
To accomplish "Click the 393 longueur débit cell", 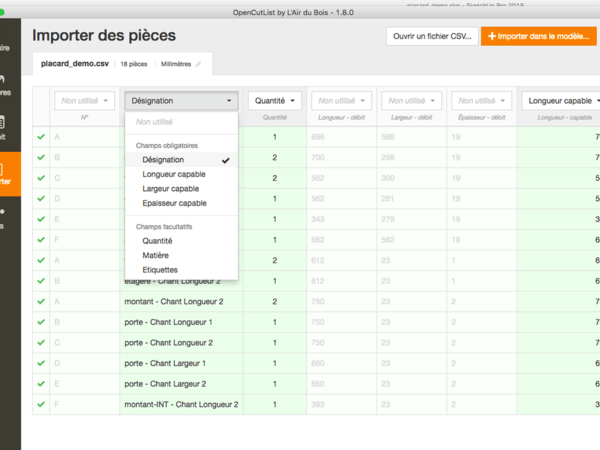I will pos(341,404).
